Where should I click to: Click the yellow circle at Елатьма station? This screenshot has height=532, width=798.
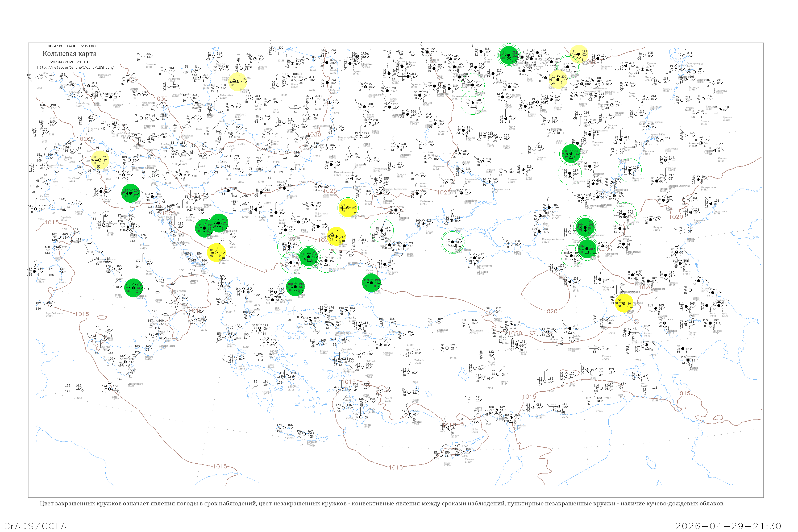579,54
